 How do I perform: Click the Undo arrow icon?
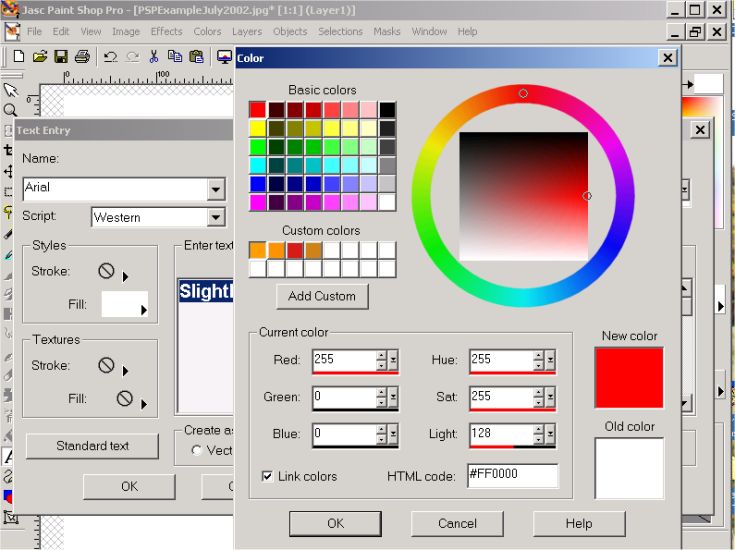[x=110, y=56]
